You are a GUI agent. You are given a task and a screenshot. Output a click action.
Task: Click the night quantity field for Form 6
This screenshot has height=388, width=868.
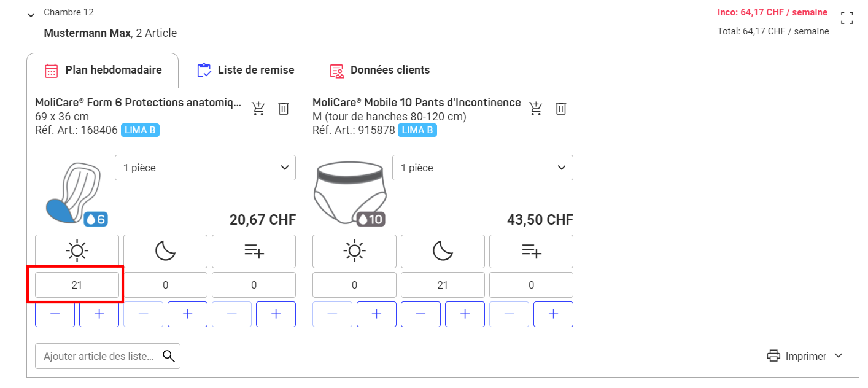point(165,285)
